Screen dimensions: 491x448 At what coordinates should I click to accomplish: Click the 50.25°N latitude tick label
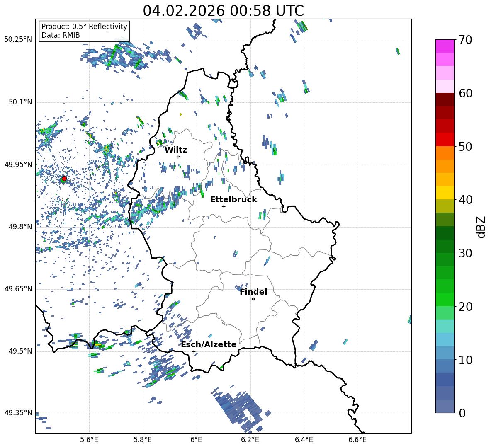[18, 40]
